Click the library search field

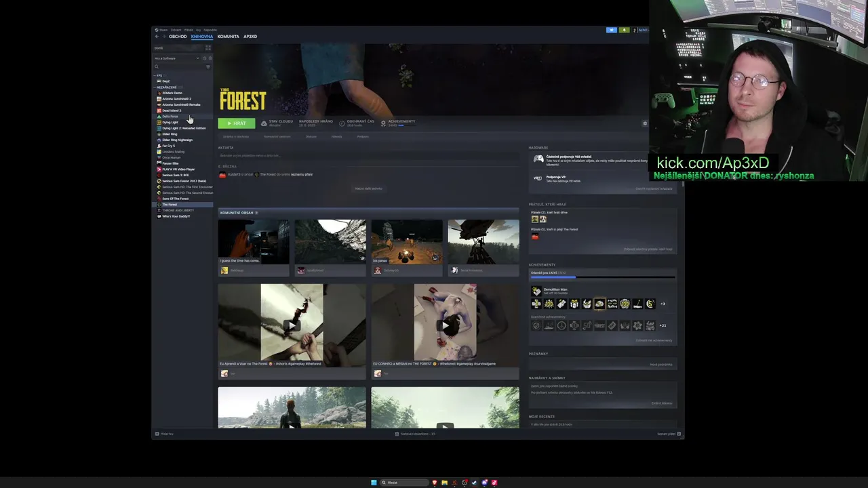[x=179, y=66]
